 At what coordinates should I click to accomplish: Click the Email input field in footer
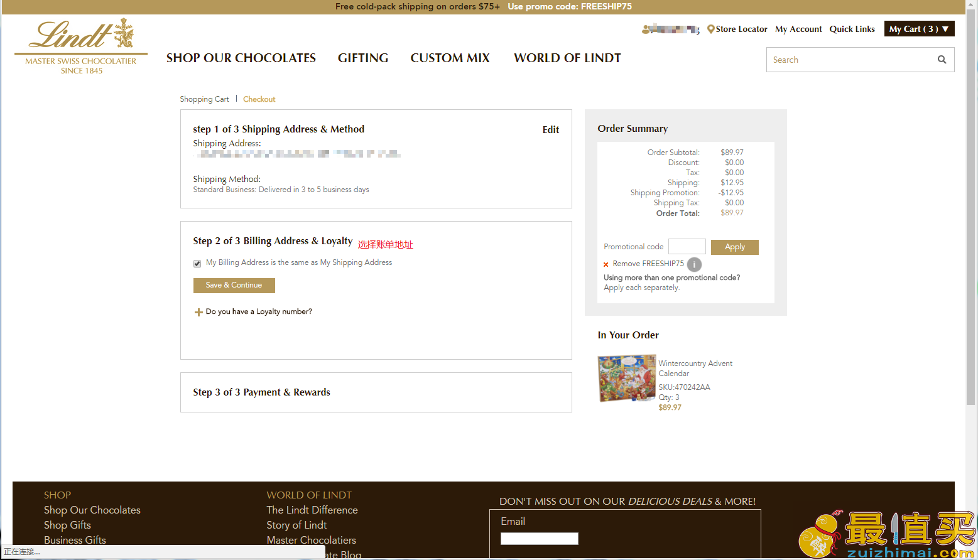click(539, 539)
